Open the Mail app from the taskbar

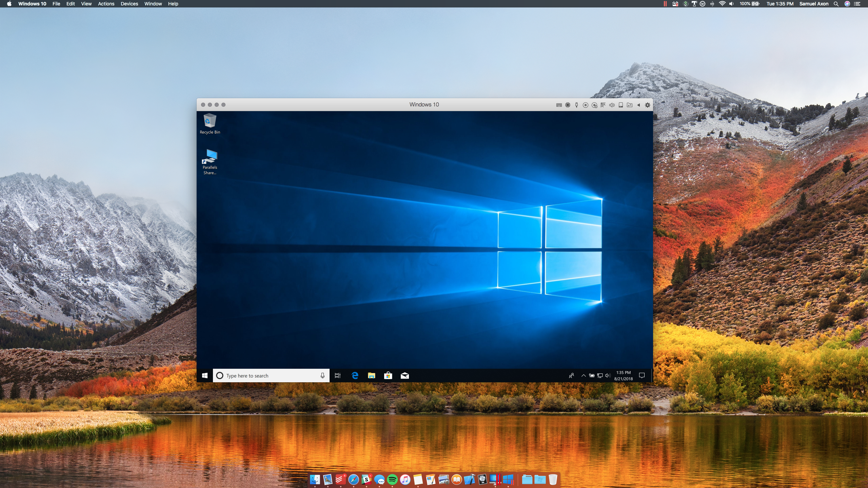coord(405,375)
